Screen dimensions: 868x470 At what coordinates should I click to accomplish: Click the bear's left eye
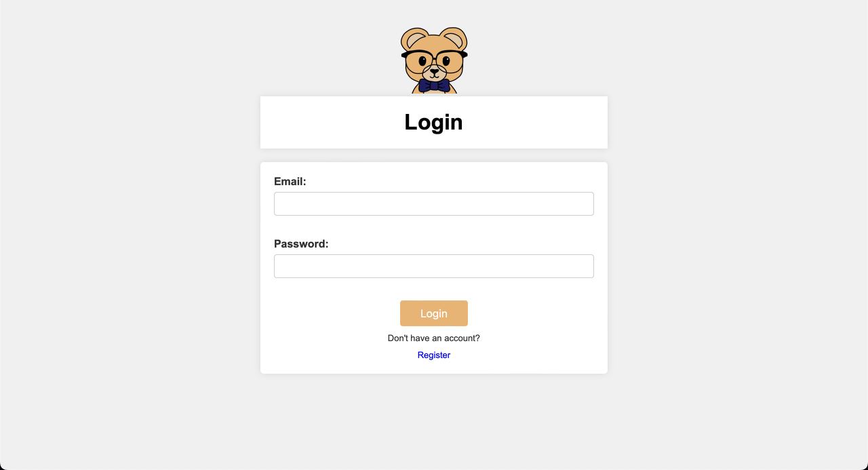point(422,61)
